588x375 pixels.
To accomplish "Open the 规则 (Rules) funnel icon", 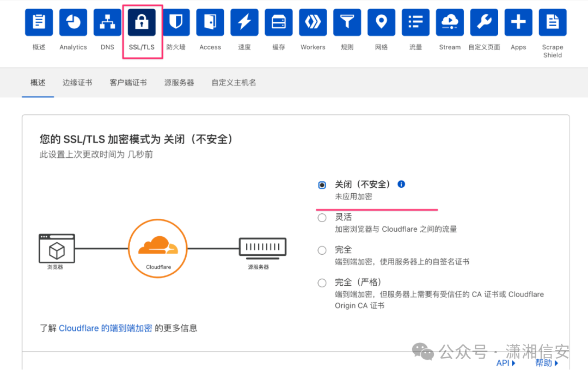I will [x=347, y=22].
